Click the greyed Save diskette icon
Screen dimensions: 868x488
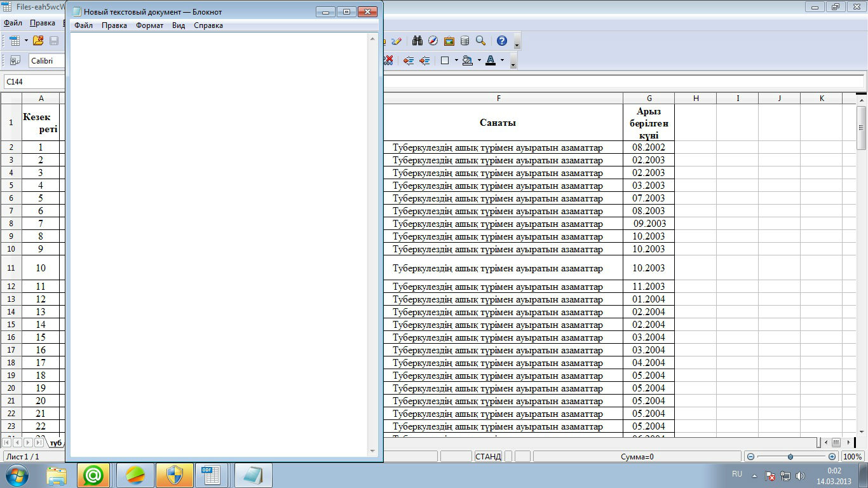[x=54, y=41]
